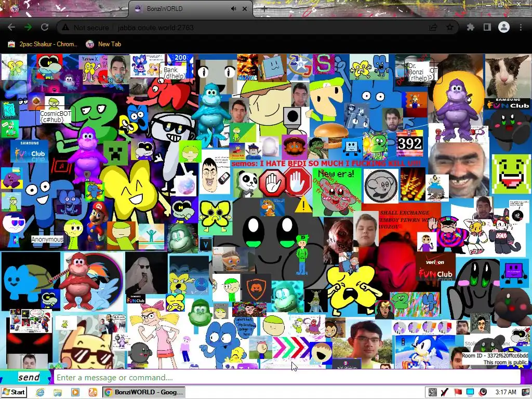Open a new tab with plus button
This screenshot has width=532, height=399.
pyautogui.click(x=264, y=9)
